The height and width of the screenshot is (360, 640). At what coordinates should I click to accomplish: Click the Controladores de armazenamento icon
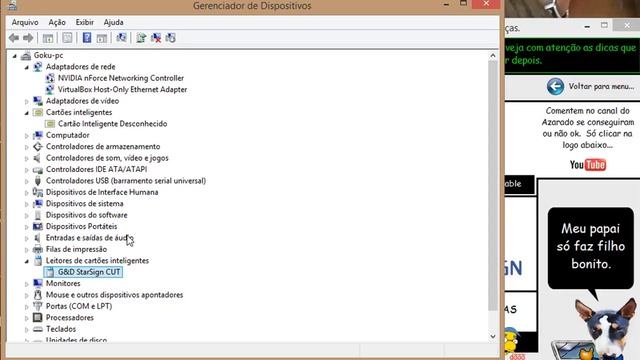38,147
